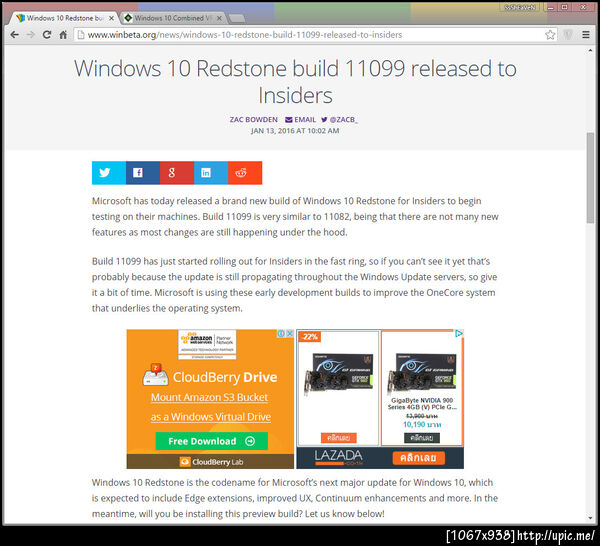Click the as a Windows Virtual Drive link
This screenshot has height=546, width=600.
point(211,417)
